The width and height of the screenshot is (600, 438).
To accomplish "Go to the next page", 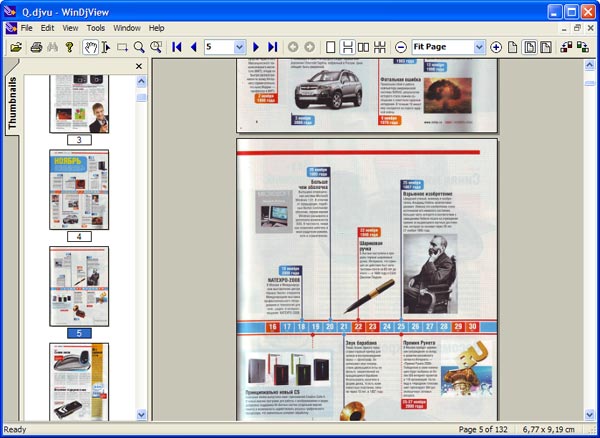I will [x=256, y=47].
